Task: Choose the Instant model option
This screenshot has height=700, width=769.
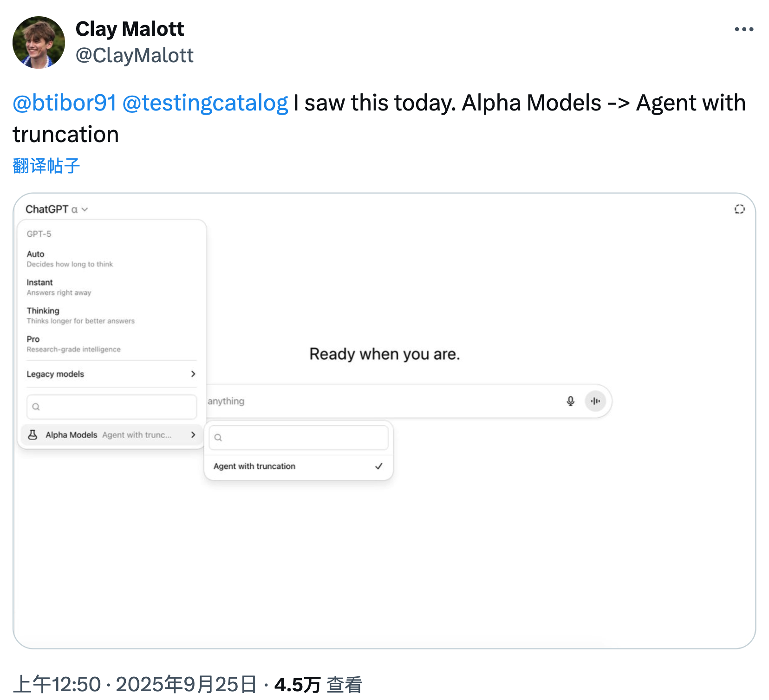Action: (59, 287)
